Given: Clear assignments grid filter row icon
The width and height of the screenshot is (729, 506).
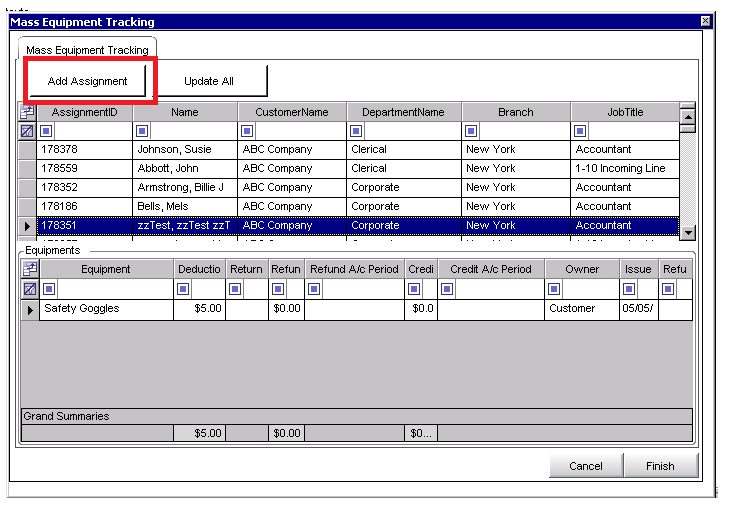Looking at the screenshot, I should [27, 131].
